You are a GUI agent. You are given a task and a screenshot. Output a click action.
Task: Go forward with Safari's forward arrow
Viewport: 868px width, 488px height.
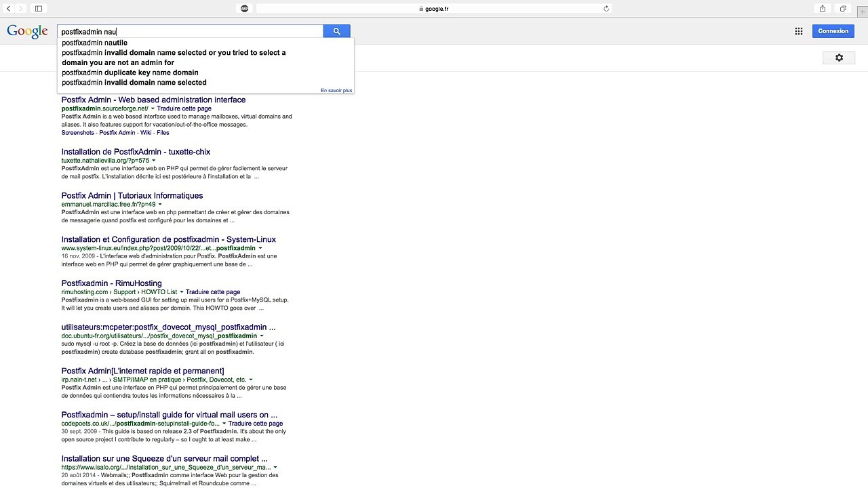pos(21,8)
